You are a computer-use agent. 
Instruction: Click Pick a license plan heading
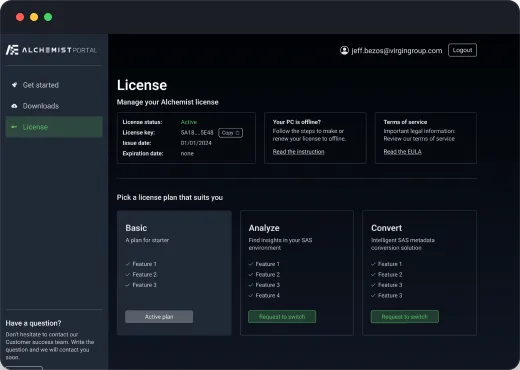coord(170,197)
